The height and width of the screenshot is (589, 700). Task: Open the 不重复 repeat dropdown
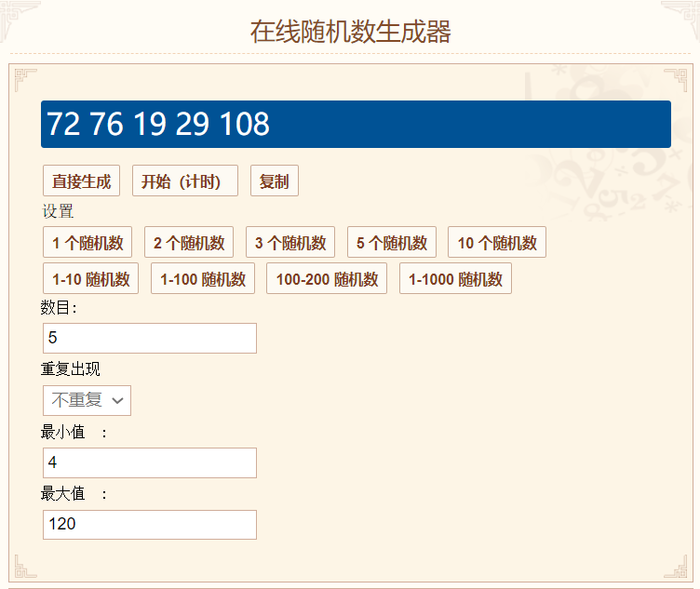[87, 401]
